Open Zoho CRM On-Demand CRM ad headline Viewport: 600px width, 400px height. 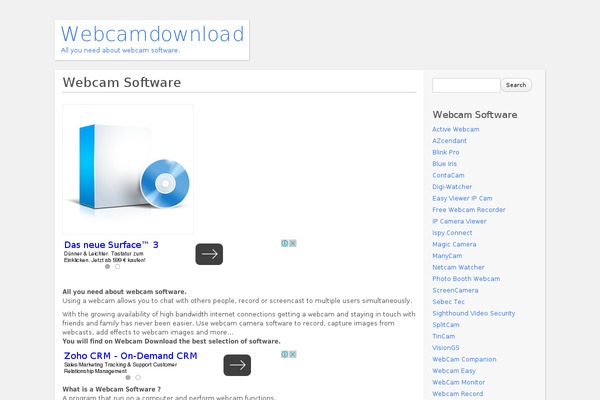tap(130, 356)
